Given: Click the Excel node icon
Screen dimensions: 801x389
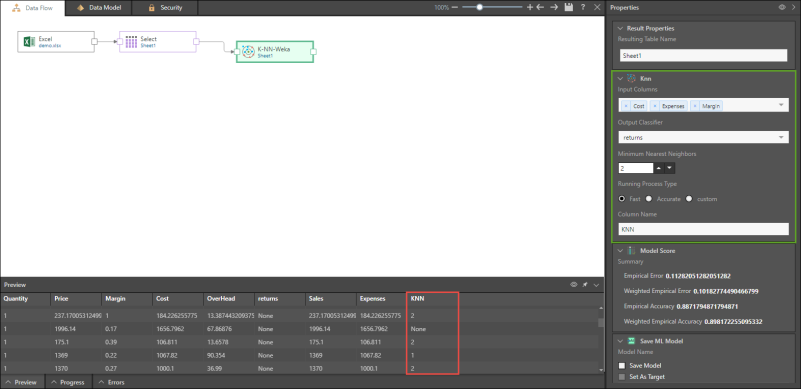Looking at the screenshot, I should coord(30,41).
